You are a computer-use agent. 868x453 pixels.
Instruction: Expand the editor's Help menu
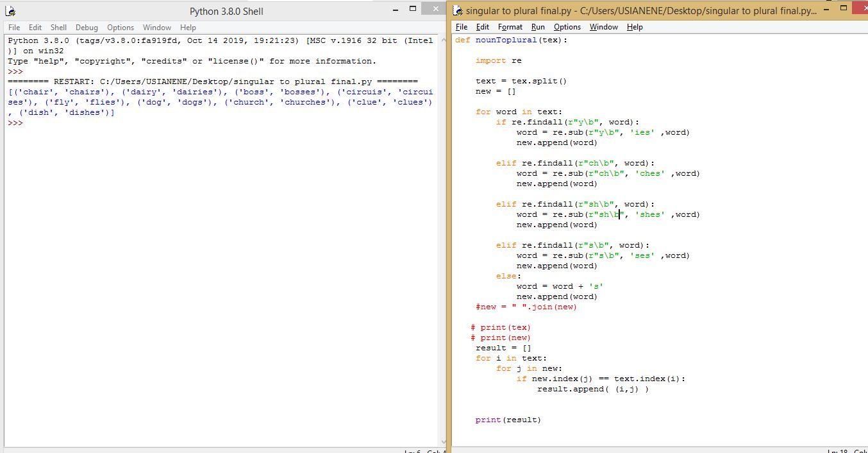tap(634, 27)
